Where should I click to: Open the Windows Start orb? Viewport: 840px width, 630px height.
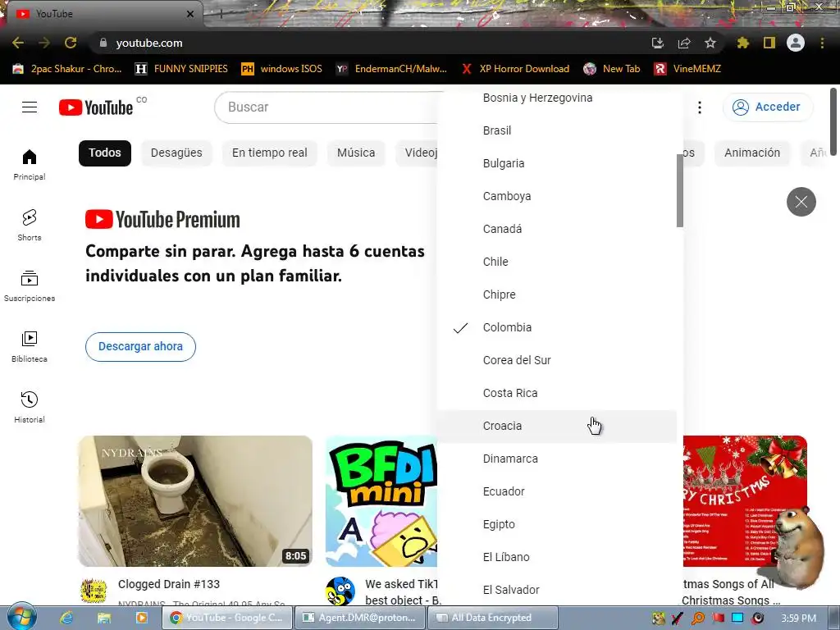pos(21,617)
